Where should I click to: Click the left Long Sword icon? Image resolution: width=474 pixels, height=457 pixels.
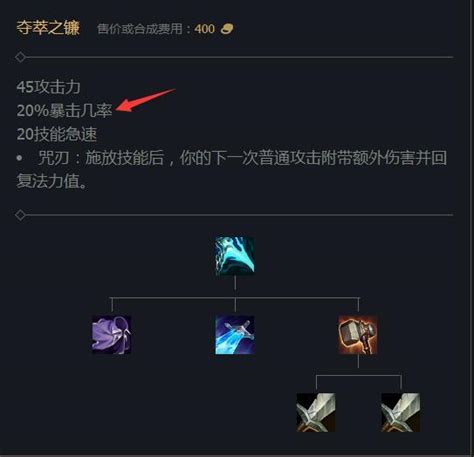click(316, 413)
